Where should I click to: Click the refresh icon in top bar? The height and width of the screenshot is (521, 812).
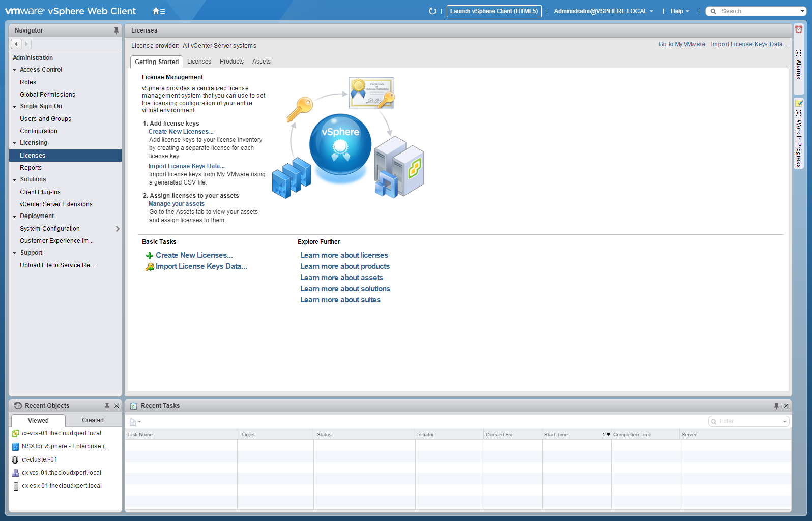pyautogui.click(x=432, y=11)
